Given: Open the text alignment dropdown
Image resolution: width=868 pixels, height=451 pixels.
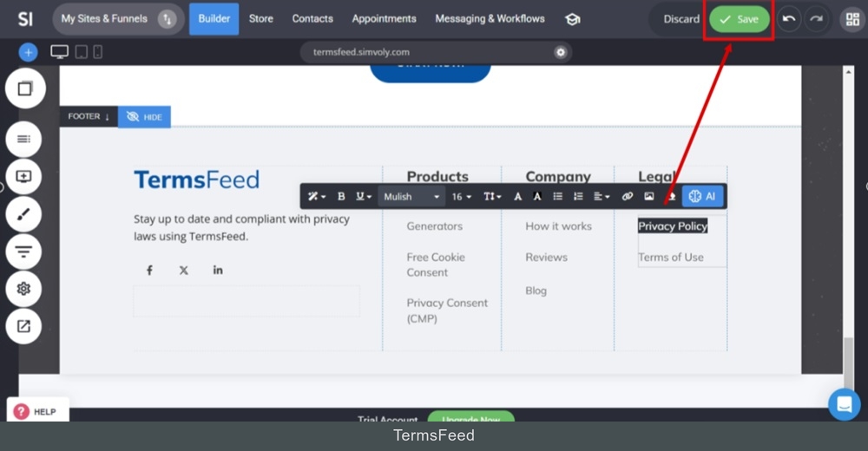Looking at the screenshot, I should click(602, 197).
